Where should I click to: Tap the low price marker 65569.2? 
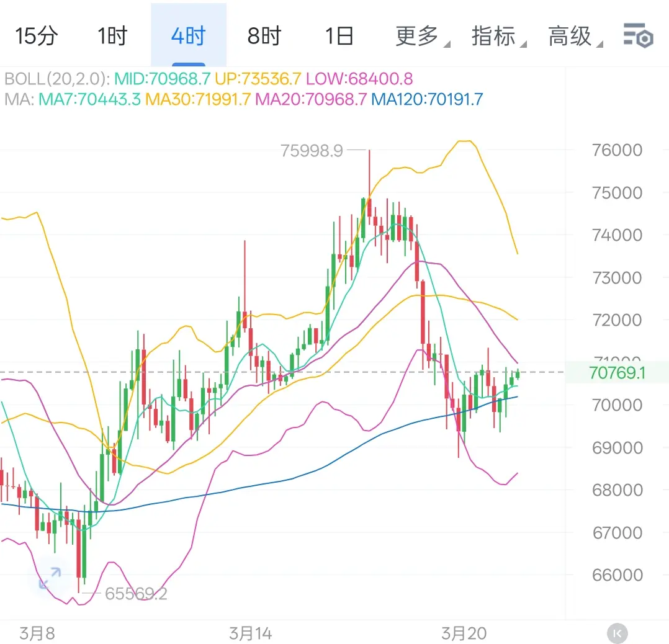point(136,594)
